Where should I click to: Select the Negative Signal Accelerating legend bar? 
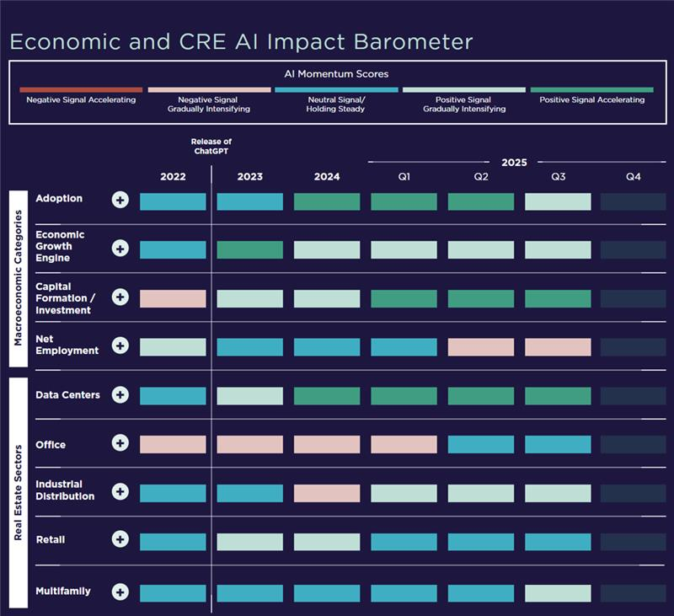[x=81, y=89]
